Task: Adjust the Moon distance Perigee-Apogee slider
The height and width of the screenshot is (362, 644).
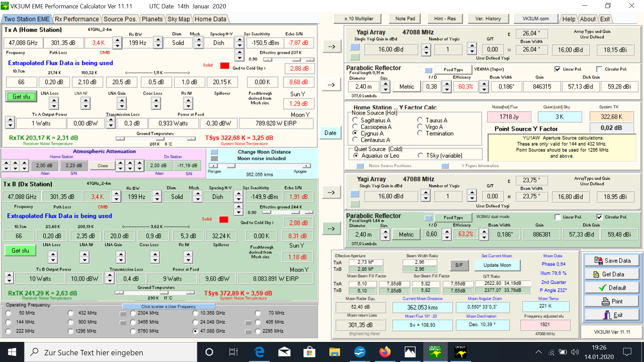Action: tap(259, 166)
